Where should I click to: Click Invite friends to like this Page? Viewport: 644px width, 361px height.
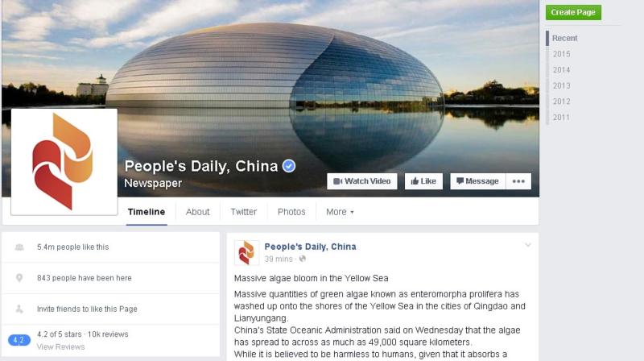87,309
